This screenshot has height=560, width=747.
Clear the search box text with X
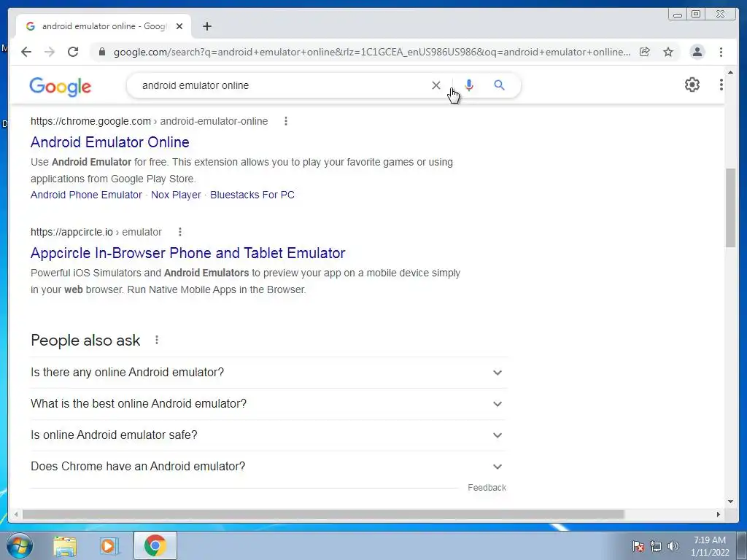tap(436, 85)
